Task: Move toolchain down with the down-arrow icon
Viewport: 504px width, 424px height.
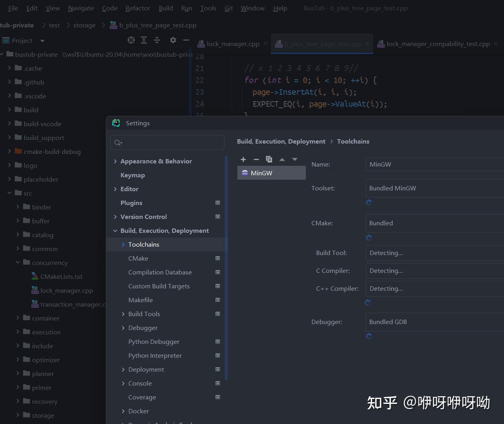Action: (x=294, y=159)
